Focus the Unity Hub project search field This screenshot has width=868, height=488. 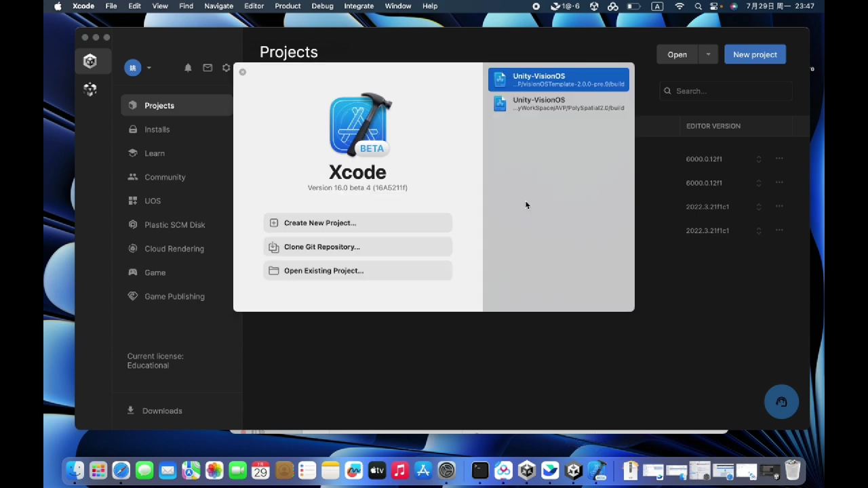[x=726, y=91]
